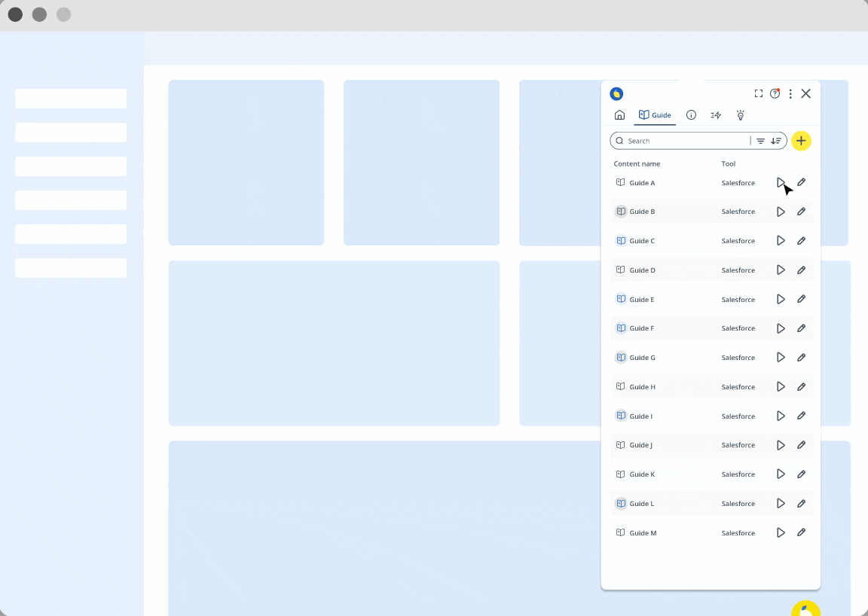Viewport: 868px width, 616px height.
Task: Open the lightbulb insights tab icon
Action: (x=740, y=115)
